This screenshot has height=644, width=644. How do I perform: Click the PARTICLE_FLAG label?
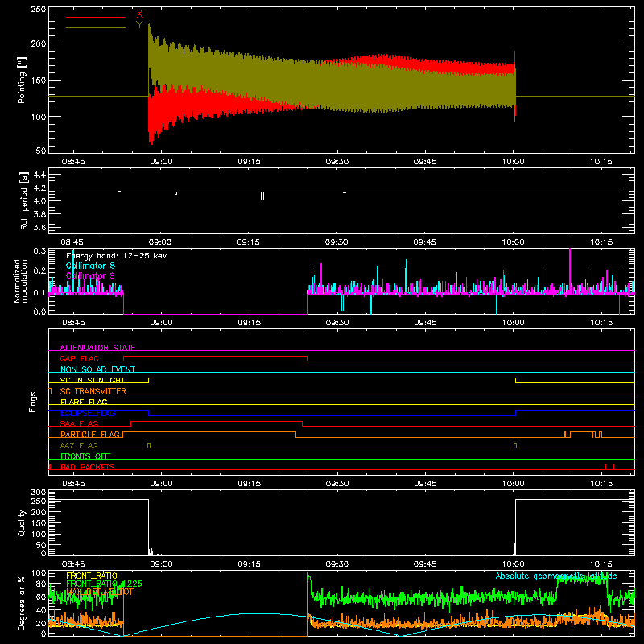(90, 434)
